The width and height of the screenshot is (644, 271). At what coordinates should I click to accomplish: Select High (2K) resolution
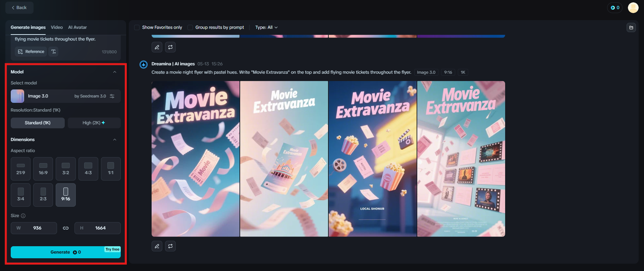[94, 123]
